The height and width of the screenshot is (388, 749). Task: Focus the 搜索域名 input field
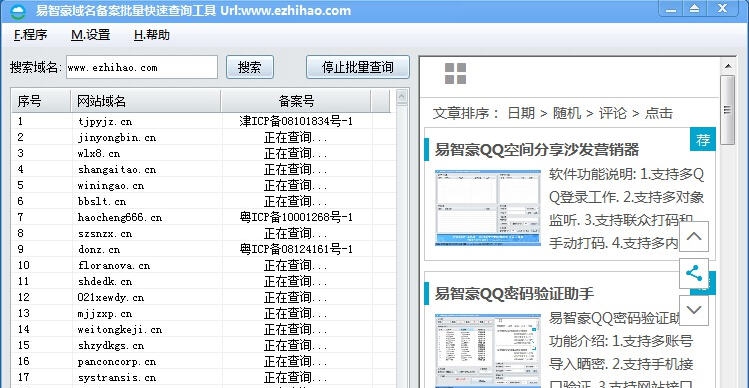pyautogui.click(x=141, y=67)
